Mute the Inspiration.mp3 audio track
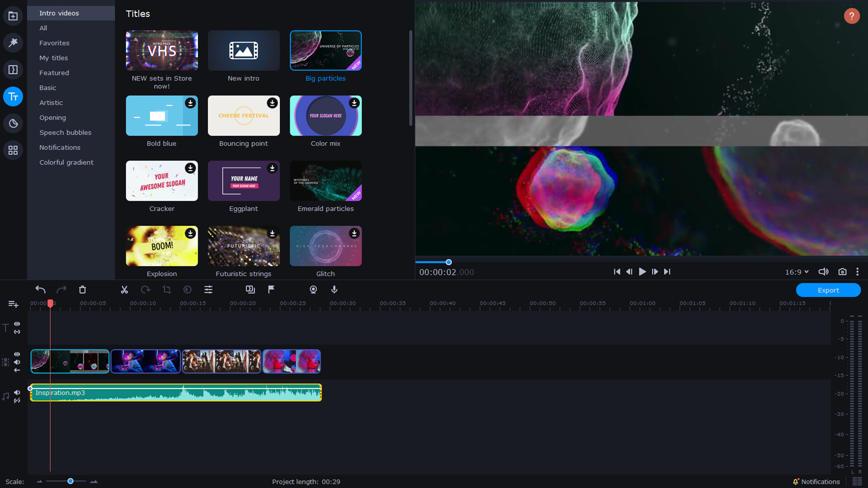Viewport: 868px width, 488px height. pos(17,392)
